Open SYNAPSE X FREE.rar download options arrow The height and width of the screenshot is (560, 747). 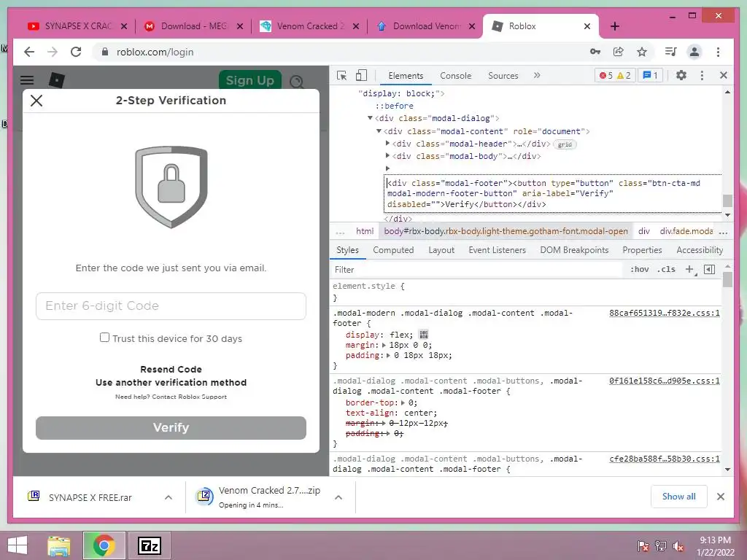169,497
